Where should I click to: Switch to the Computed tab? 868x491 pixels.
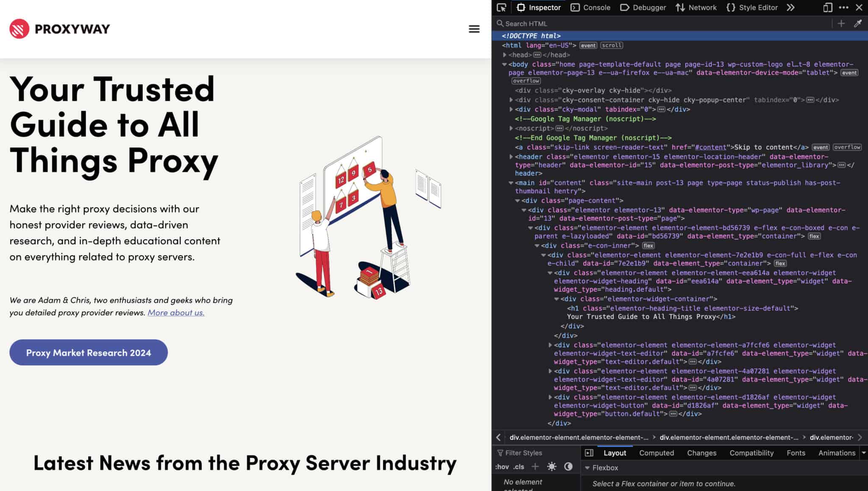[657, 452]
